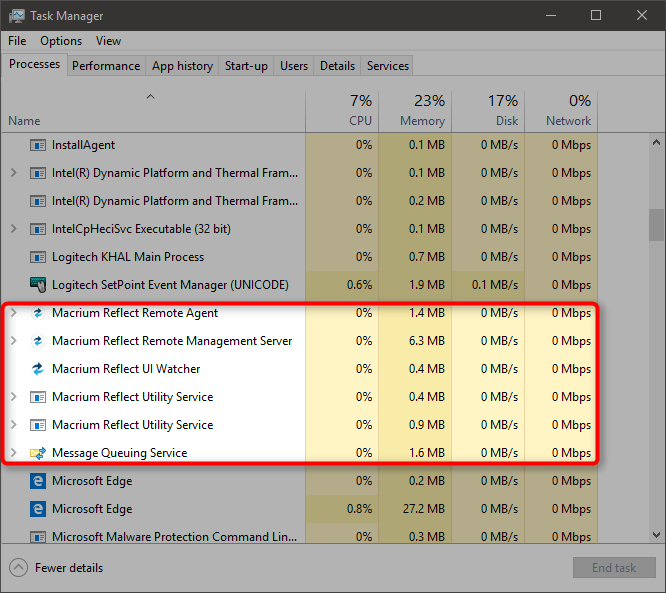Expand Macrium Reflect Utility Service with 0.4 MB

coord(14,397)
